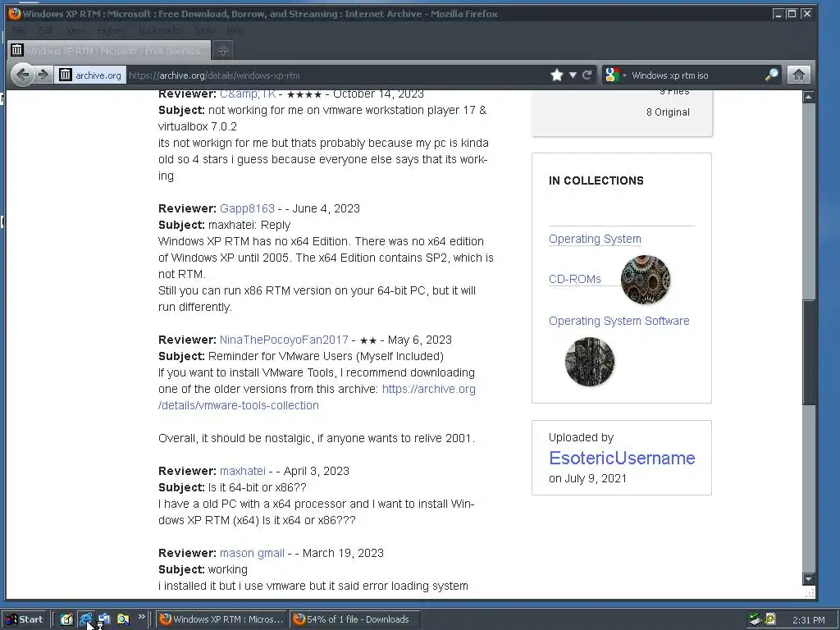This screenshot has width=840, height=630.
Task: Open the Edit menu
Action: click(46, 30)
